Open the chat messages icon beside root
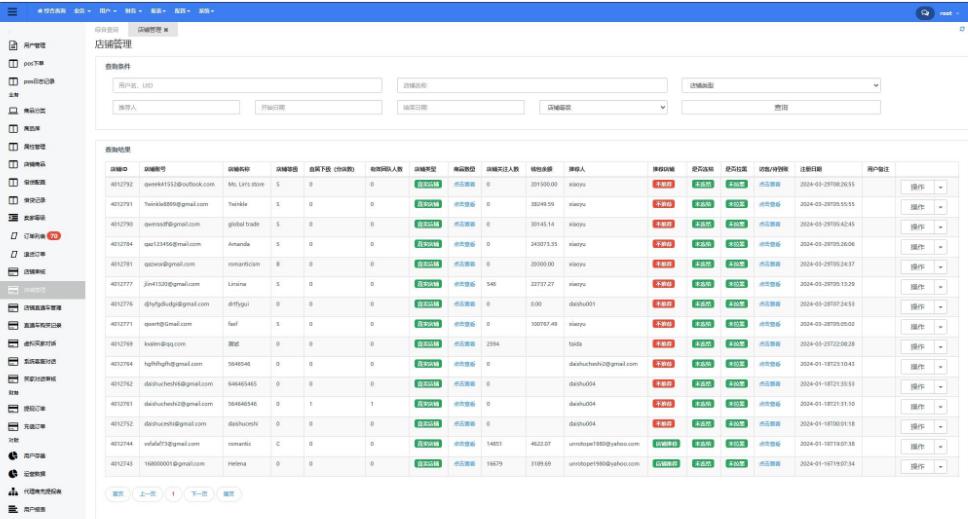 point(925,13)
